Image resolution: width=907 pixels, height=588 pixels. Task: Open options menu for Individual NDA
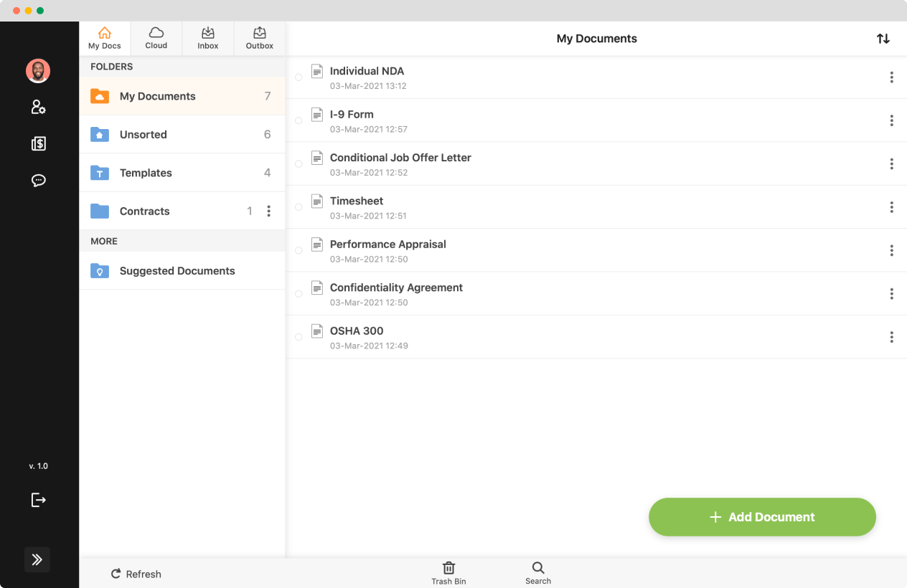[891, 77]
